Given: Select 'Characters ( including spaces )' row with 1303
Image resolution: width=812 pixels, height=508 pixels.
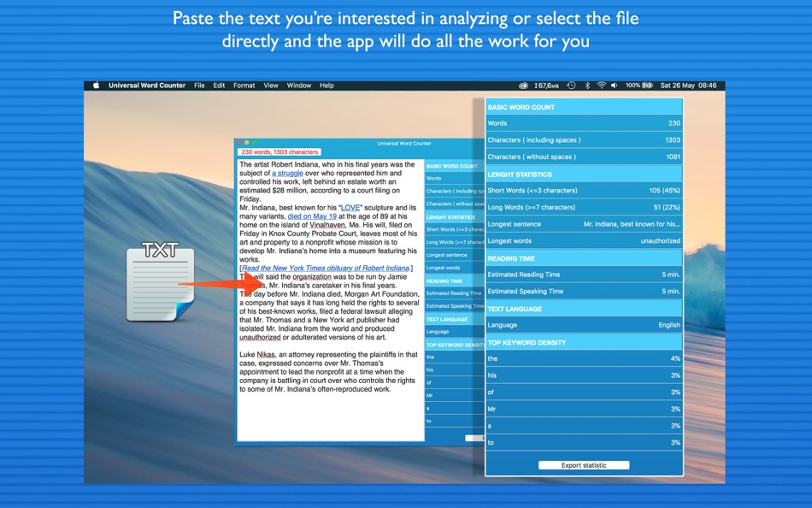Looking at the screenshot, I should click(584, 140).
